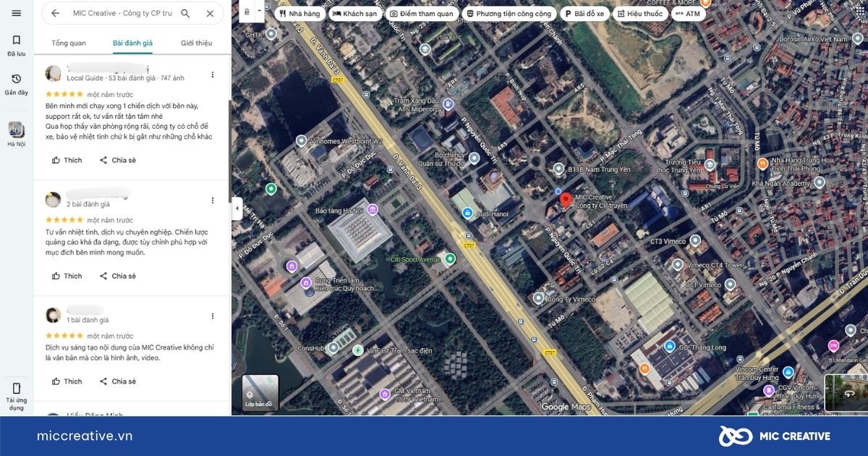Click Cung Triển lãm Kiến trúc marker
Viewport: 868px width, 456px height.
coord(306,282)
